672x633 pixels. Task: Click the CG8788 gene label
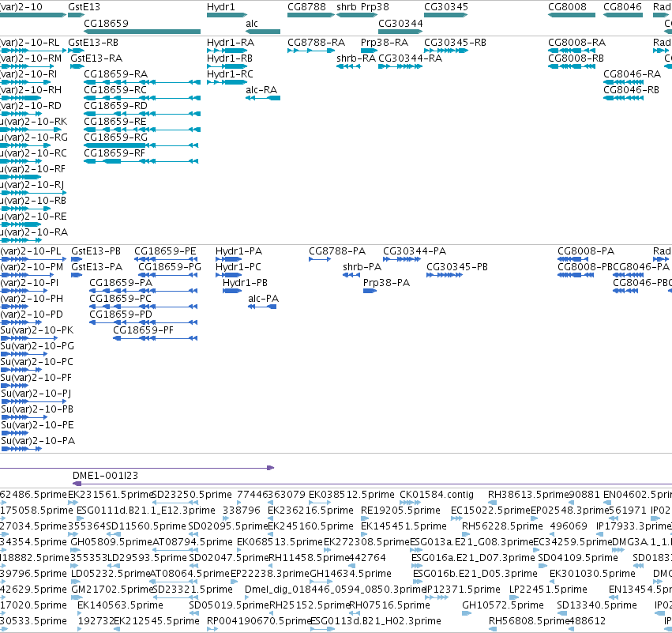(x=307, y=7)
